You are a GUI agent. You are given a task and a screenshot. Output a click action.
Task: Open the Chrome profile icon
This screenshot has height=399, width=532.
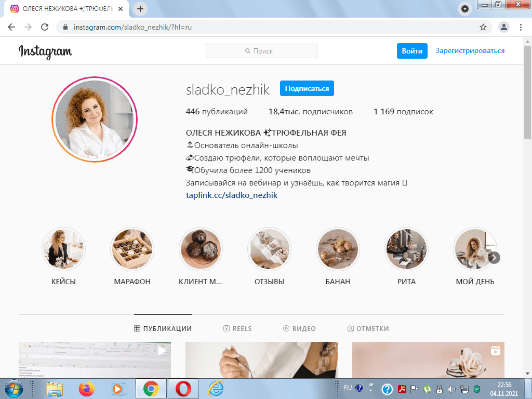(503, 27)
